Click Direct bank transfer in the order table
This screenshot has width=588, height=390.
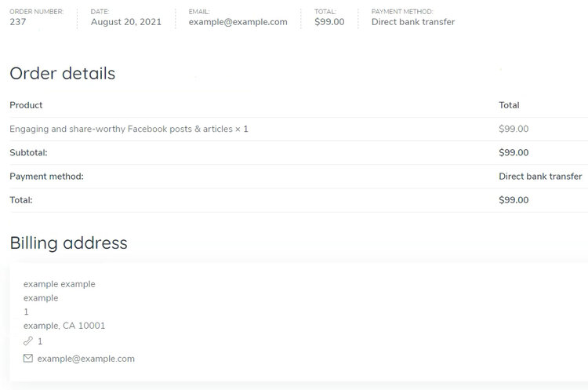tap(540, 176)
